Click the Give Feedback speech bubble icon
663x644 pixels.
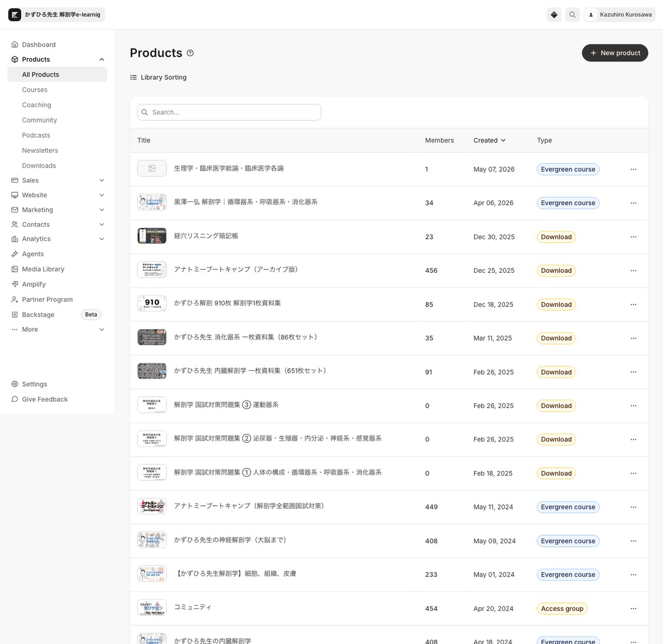[x=15, y=399]
